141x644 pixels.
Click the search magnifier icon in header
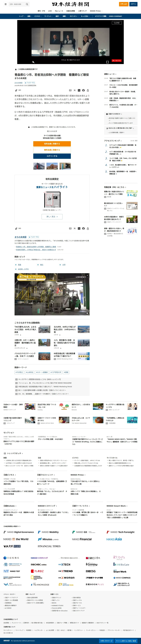(x=27, y=4)
